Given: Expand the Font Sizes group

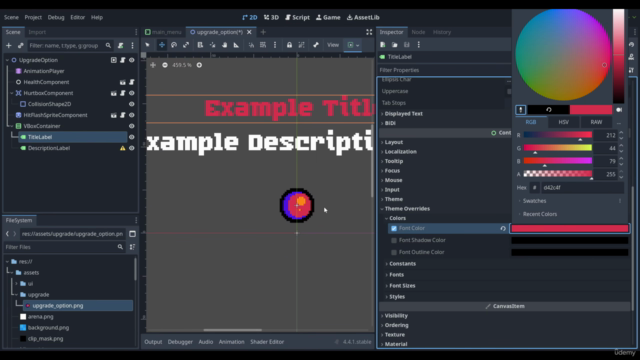Looking at the screenshot, I should 402,286.
